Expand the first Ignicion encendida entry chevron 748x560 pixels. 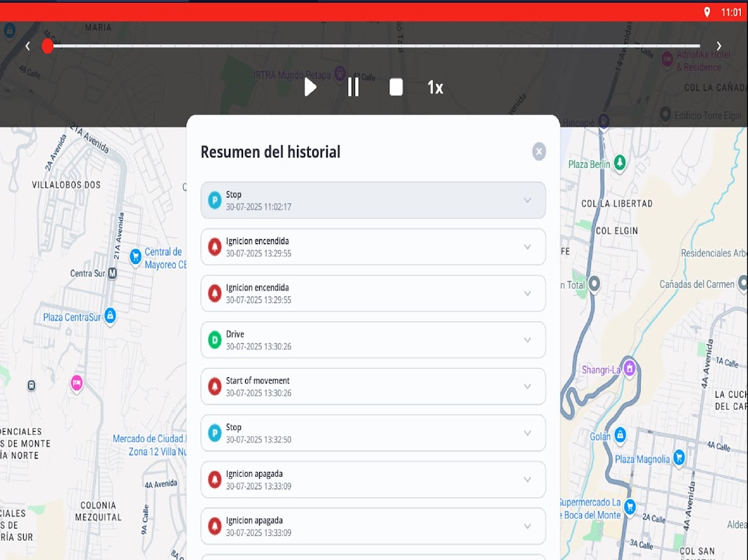point(527,247)
